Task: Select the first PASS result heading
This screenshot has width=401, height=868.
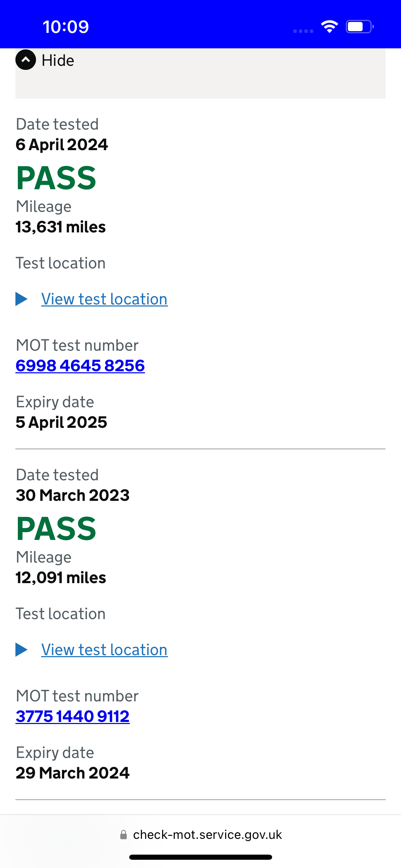Action: (56, 178)
